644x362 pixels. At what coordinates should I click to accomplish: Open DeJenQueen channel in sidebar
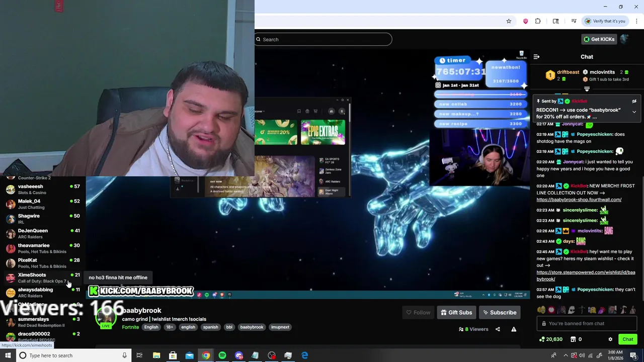click(43, 234)
